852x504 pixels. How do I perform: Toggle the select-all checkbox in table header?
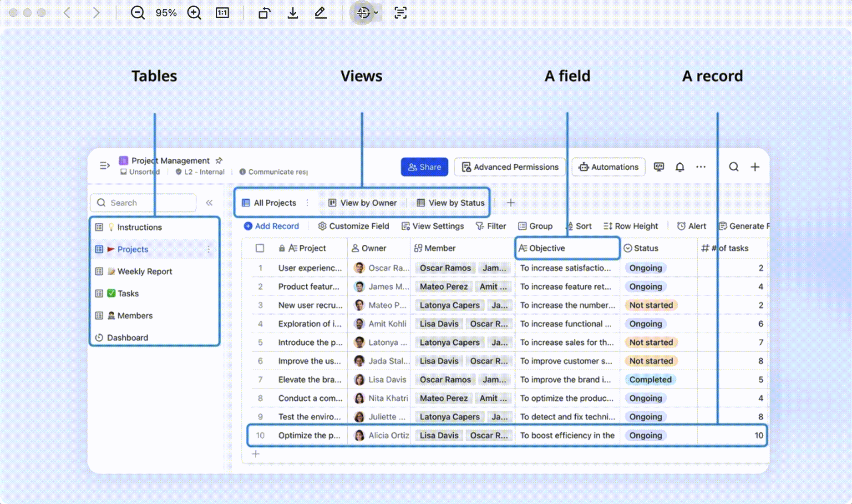tap(260, 248)
